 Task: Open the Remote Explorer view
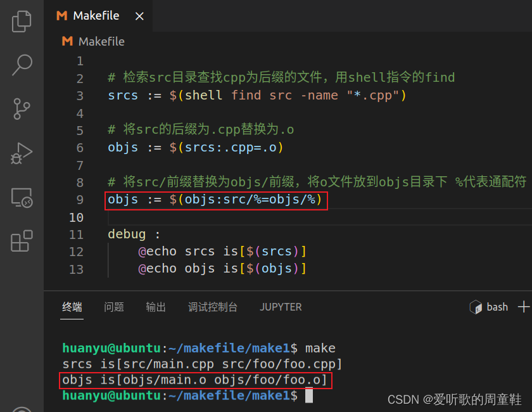pos(22,197)
